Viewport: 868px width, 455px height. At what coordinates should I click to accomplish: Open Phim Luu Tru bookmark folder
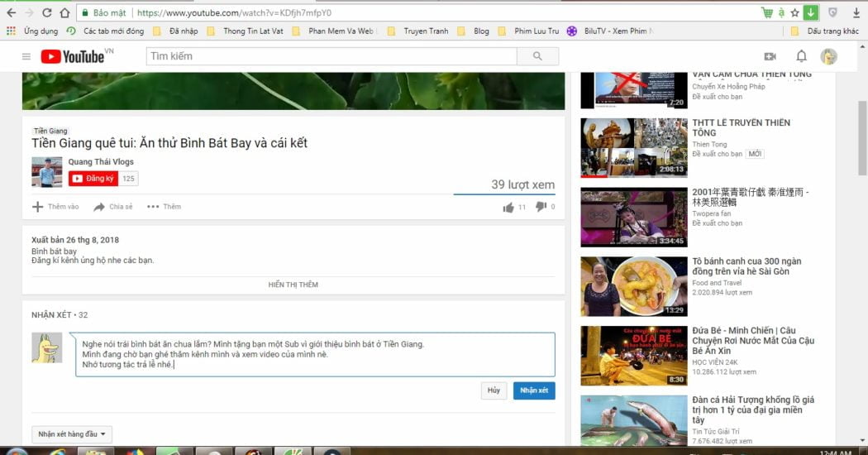tap(529, 31)
